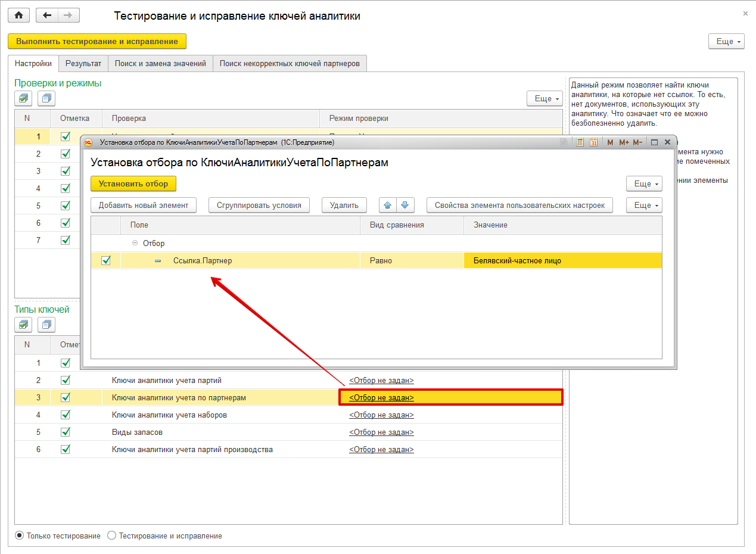
Task: Uncheck all rows in Проверки и режимы
Action: click(46, 98)
